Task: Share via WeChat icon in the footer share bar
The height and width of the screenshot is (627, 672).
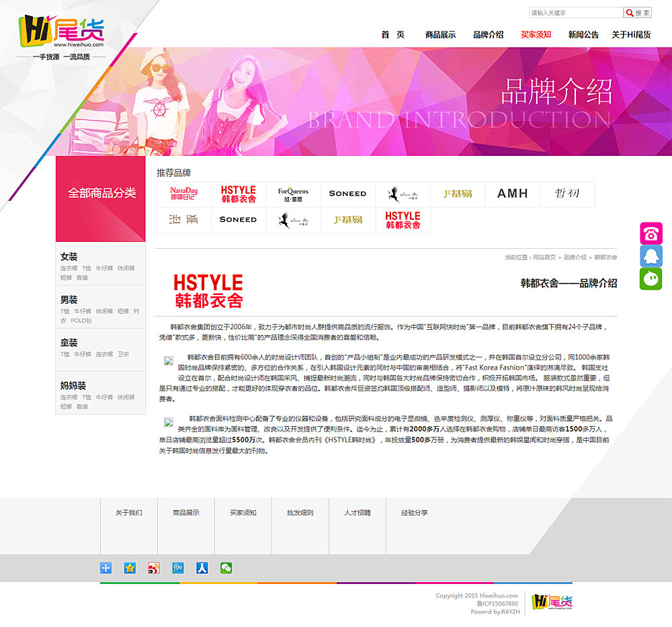Action: coord(226,568)
